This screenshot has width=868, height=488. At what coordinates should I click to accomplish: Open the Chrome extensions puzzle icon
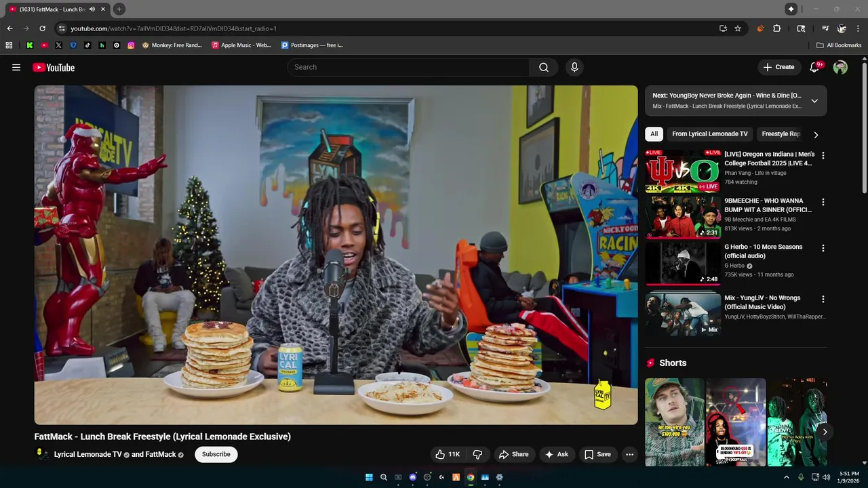coord(777,28)
